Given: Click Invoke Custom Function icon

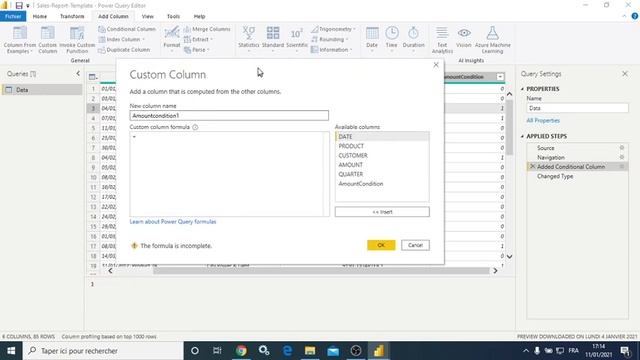Looking at the screenshot, I should [77, 39].
